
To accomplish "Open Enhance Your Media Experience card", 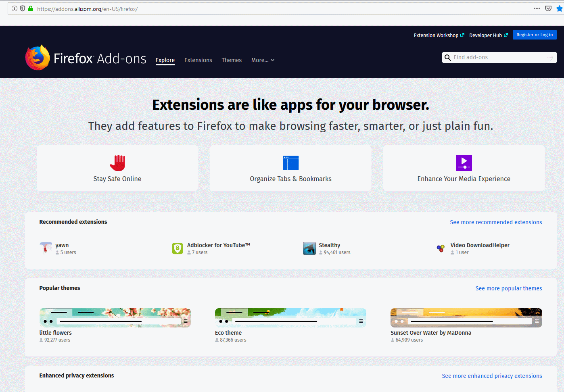I will pos(464,168).
